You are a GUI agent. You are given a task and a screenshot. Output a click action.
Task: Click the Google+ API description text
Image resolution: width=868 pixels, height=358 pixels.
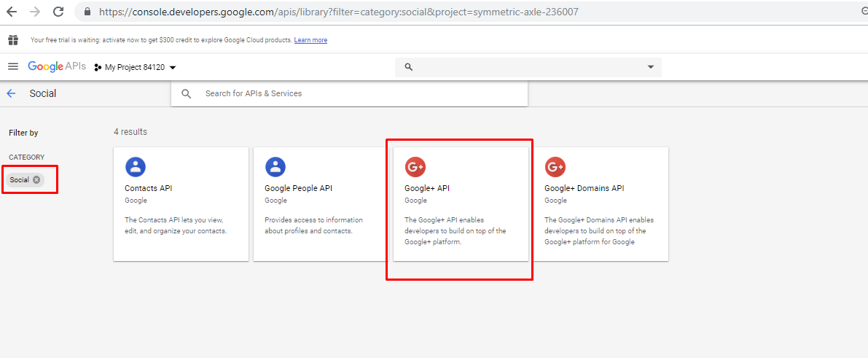tap(455, 231)
